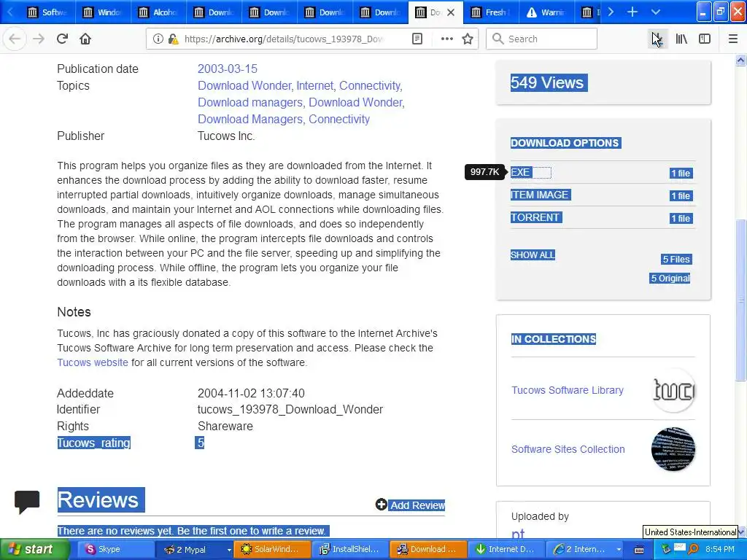Toggle reader view in address bar
The width and height of the screenshot is (747, 560).
[x=417, y=39]
